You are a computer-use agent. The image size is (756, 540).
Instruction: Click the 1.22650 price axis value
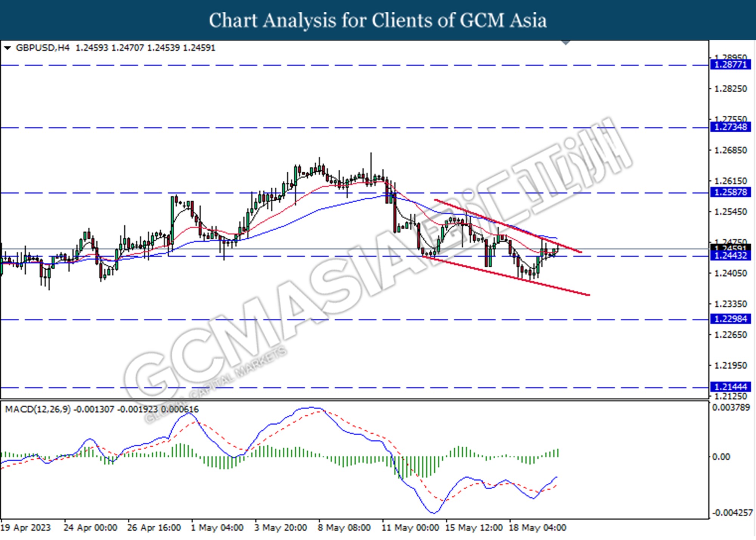(x=730, y=335)
